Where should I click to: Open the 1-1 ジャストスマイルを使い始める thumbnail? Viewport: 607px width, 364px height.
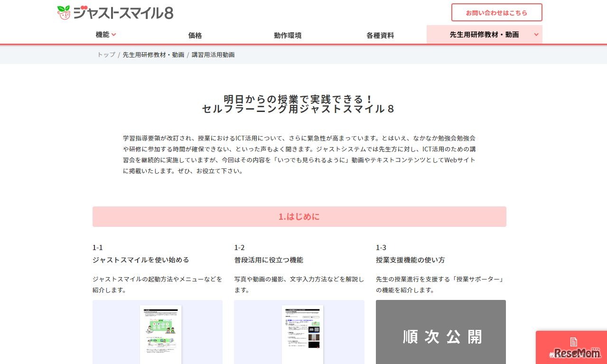158,332
